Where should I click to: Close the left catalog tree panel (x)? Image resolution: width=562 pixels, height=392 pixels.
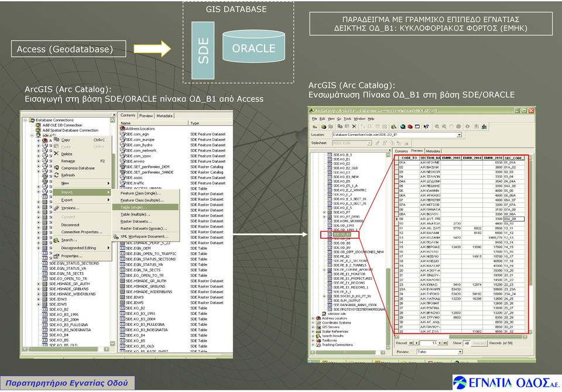pos(114,115)
